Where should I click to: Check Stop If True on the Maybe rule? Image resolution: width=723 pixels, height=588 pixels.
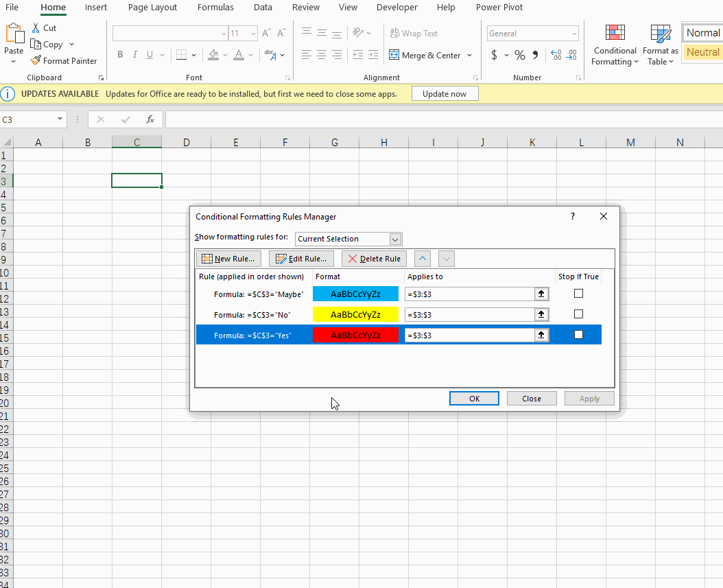[x=578, y=293]
